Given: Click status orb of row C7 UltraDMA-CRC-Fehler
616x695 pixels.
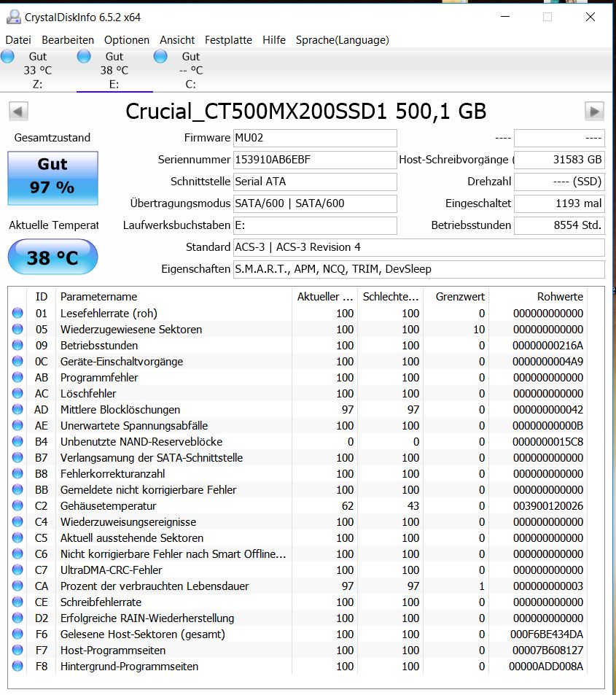Looking at the screenshot, I should tap(17, 570).
